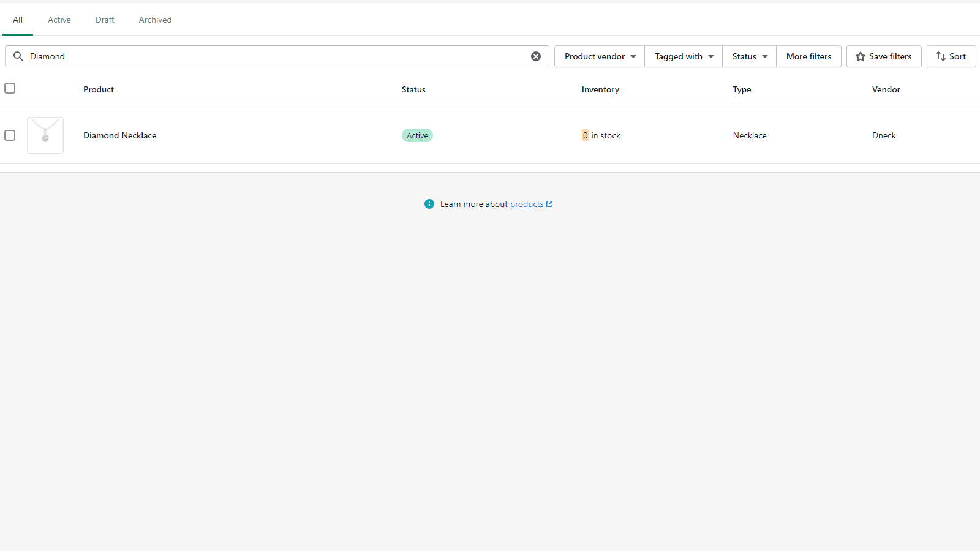Image resolution: width=980 pixels, height=551 pixels.
Task: Open the Status filter dropdown
Action: pyautogui.click(x=750, y=56)
